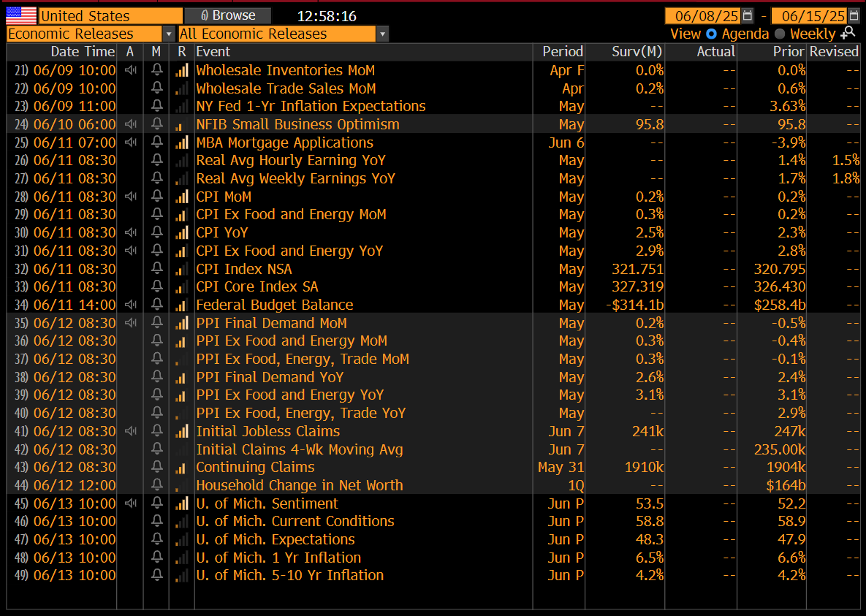
Task: Click the bell icon for Wholesale Inventories MoM
Action: click(x=157, y=69)
